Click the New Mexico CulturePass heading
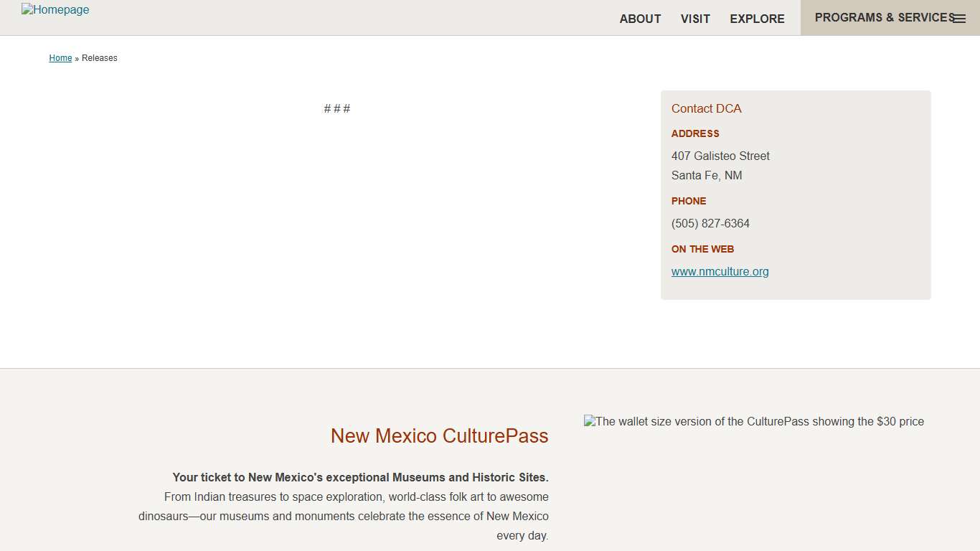 (x=439, y=435)
